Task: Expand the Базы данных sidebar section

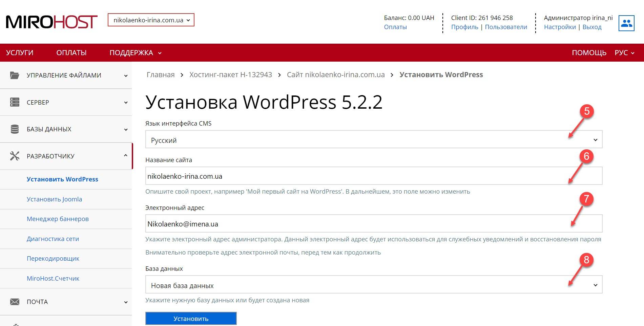Action: tap(66, 129)
